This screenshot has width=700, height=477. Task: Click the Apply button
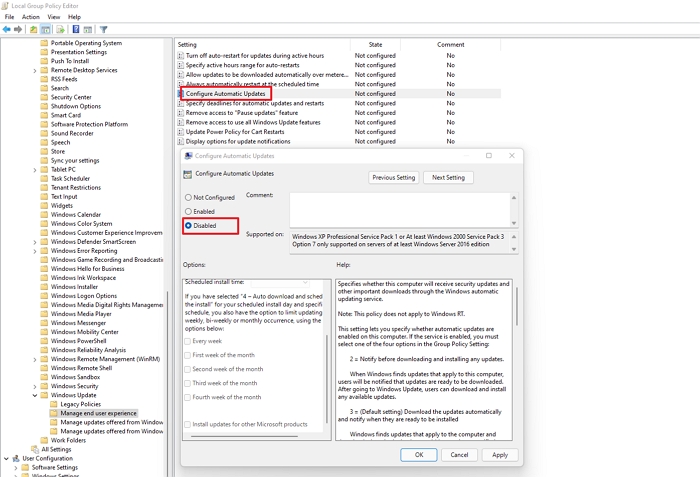coord(500,455)
